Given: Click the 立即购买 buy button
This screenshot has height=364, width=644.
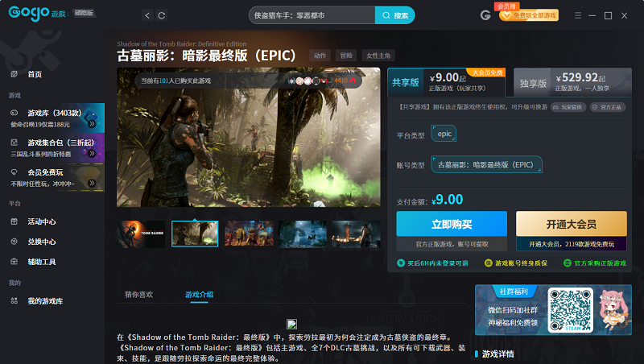Looking at the screenshot, I should (452, 224).
